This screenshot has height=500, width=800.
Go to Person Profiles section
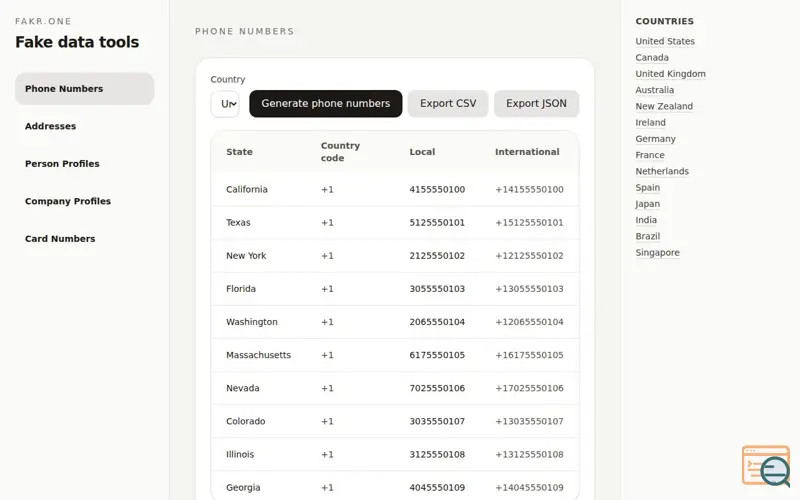point(62,164)
